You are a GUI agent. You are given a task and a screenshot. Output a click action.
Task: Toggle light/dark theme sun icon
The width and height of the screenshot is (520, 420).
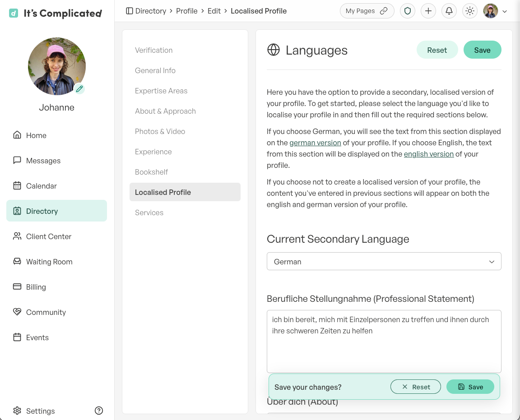(469, 11)
